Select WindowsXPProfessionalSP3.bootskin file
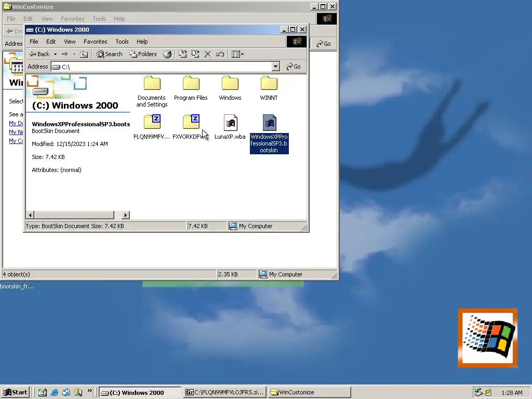The height and width of the screenshot is (399, 532). pos(269,134)
